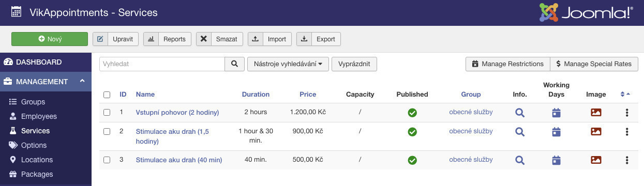Open working days calendar for Stimulace 1,5 hodiny

(556, 132)
